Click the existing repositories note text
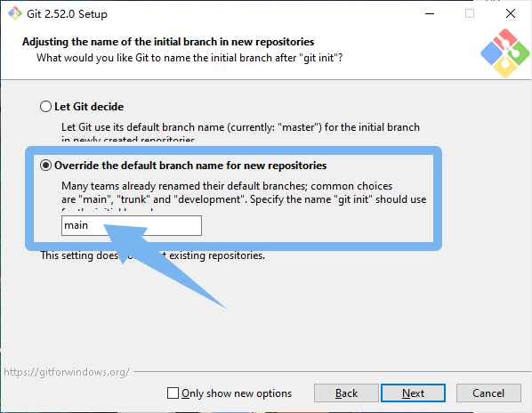Image resolution: width=532 pixels, height=413 pixels. [x=153, y=255]
